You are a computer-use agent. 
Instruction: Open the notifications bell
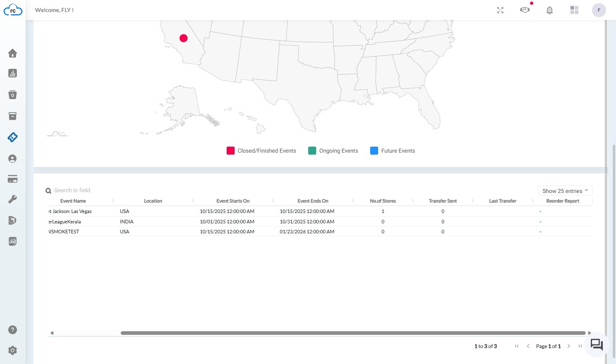(550, 10)
